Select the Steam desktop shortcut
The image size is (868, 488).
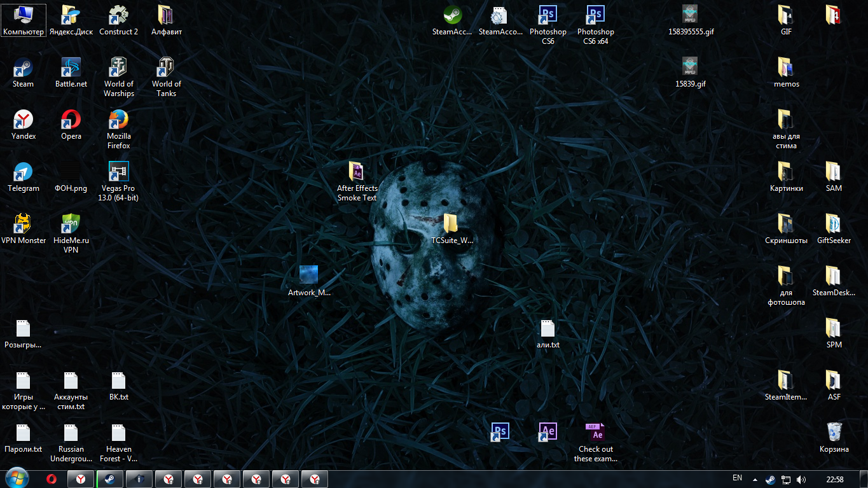tap(24, 73)
